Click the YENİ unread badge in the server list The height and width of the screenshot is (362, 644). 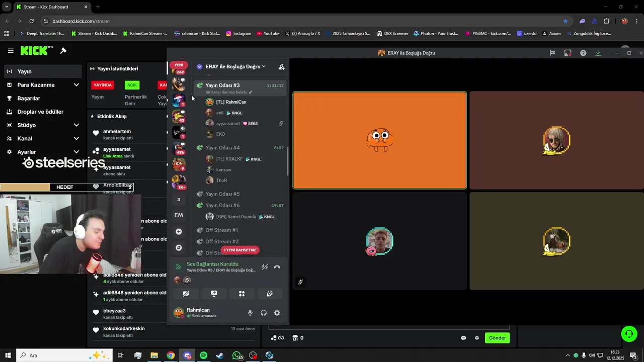click(x=179, y=65)
